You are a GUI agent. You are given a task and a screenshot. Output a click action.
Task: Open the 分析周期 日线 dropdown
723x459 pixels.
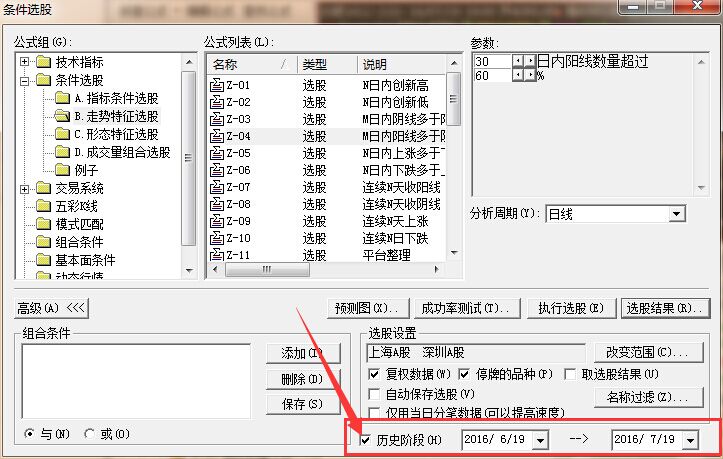click(676, 214)
